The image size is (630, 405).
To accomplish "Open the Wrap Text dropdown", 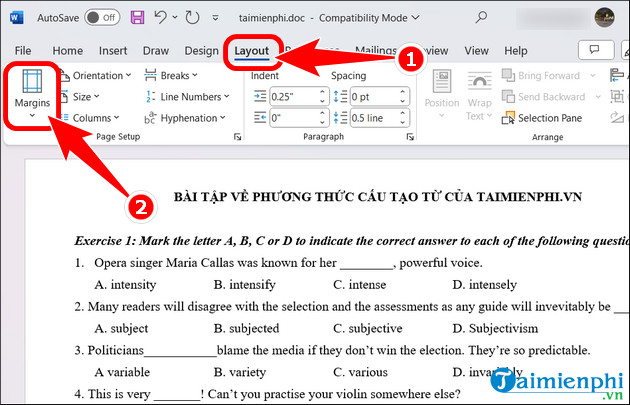I will [479, 95].
